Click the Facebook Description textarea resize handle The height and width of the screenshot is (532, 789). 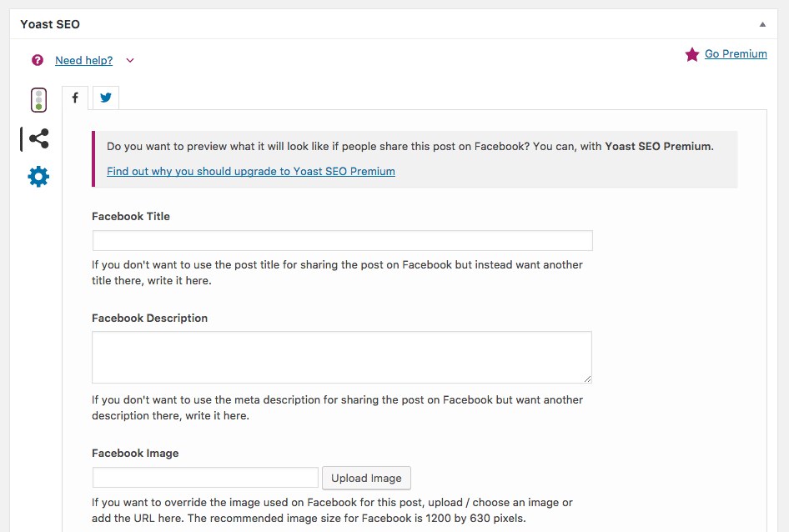[x=587, y=379]
